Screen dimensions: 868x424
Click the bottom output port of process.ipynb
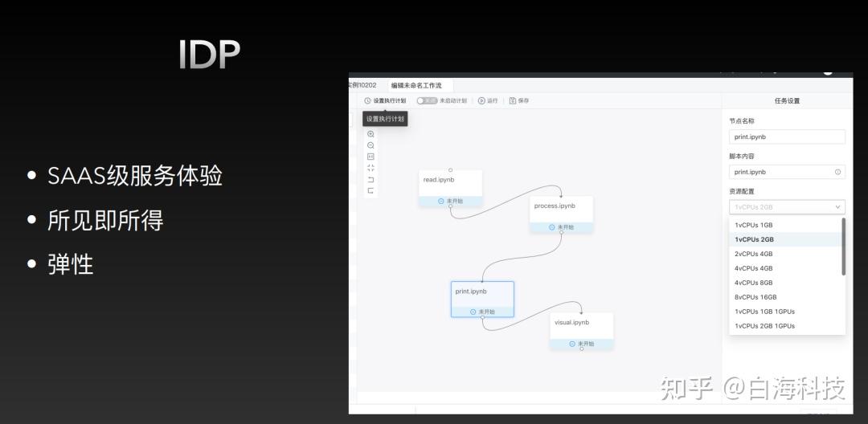561,232
